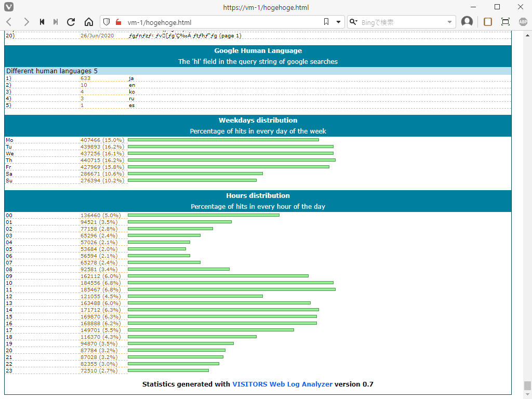532x399 pixels.
Task: Click the vertical scrollbar thumb
Action: tap(527, 386)
